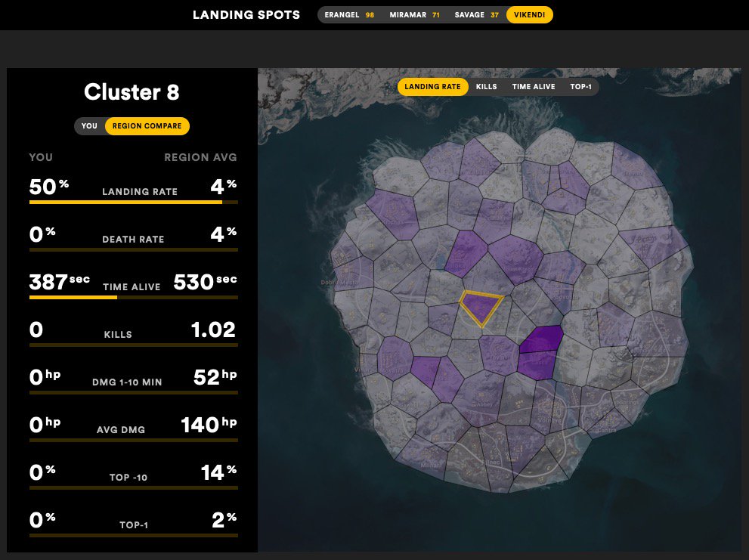
Task: Select the Movatra cluster on the map
Action: [395, 358]
